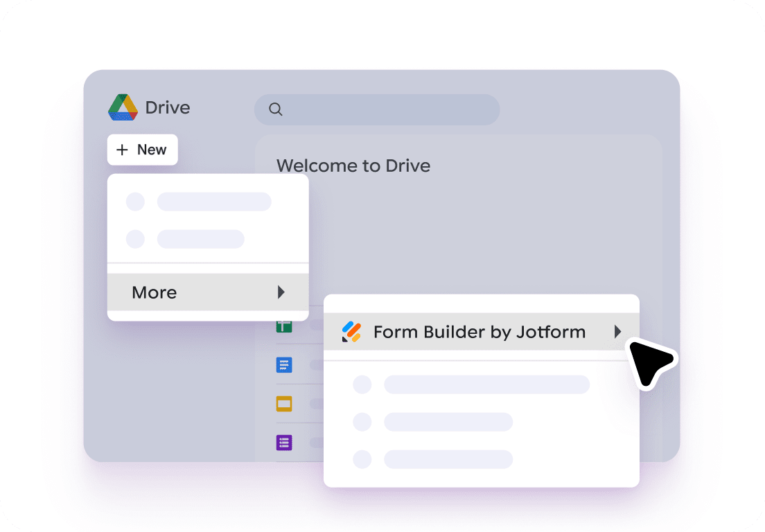
Task: Expand the Form Builder by Jotform arrow
Action: coord(617,332)
